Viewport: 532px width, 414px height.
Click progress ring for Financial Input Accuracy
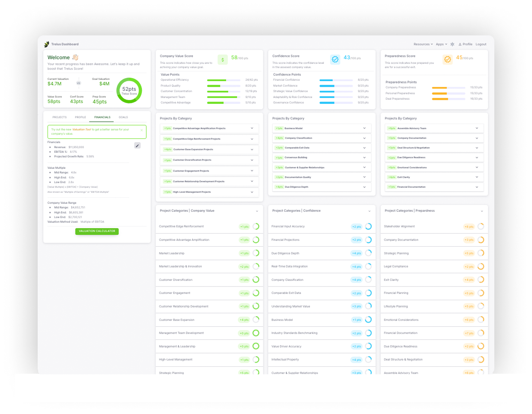368,226
